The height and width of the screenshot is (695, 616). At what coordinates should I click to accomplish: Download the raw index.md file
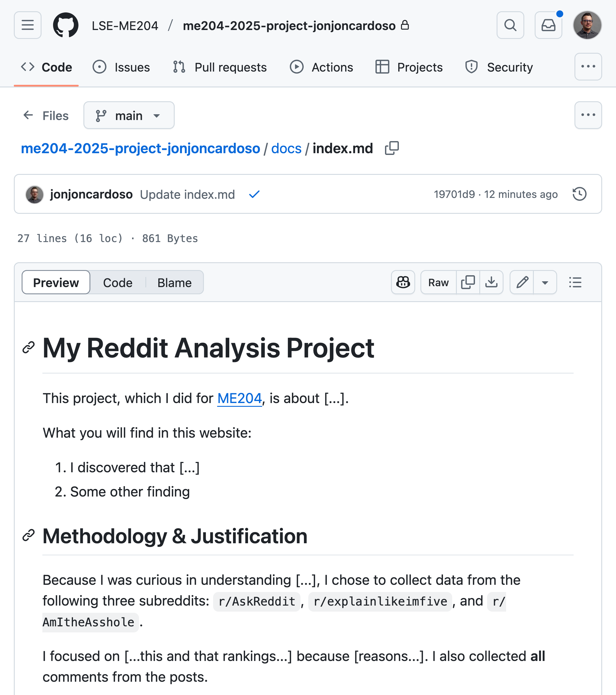click(x=491, y=282)
